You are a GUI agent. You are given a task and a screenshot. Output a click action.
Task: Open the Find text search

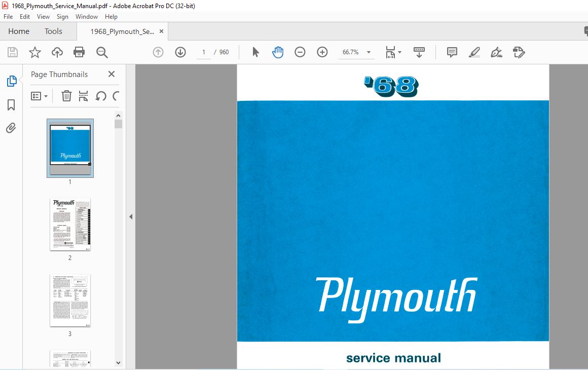(101, 52)
